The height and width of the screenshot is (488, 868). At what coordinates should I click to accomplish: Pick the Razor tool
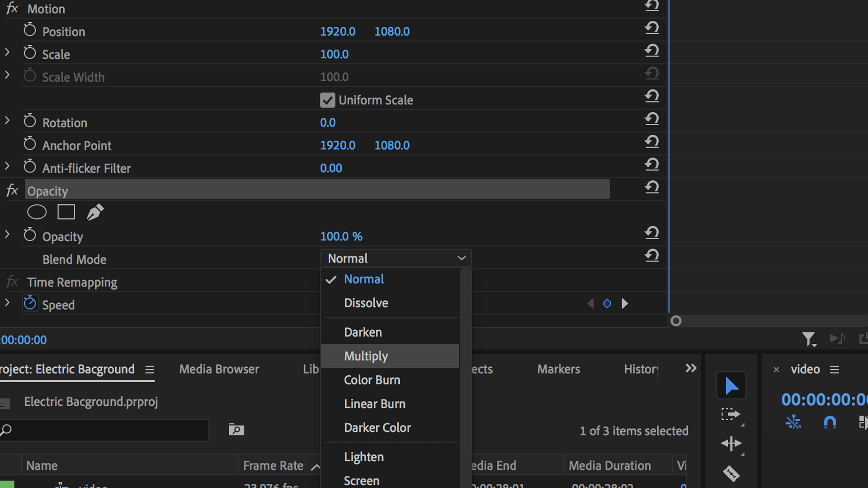pos(731,473)
